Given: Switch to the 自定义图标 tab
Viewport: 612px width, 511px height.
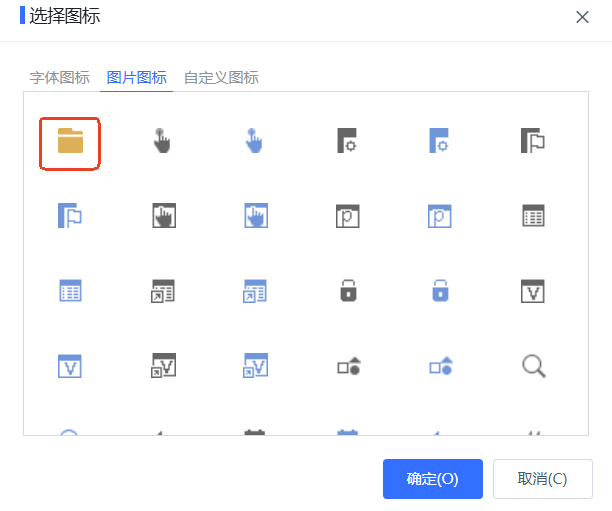Looking at the screenshot, I should [x=221, y=78].
